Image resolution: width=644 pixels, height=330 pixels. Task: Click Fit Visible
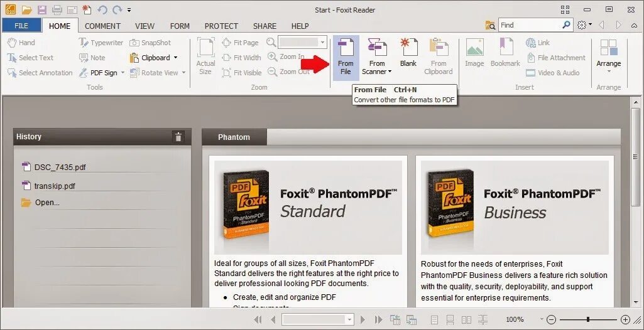(242, 73)
